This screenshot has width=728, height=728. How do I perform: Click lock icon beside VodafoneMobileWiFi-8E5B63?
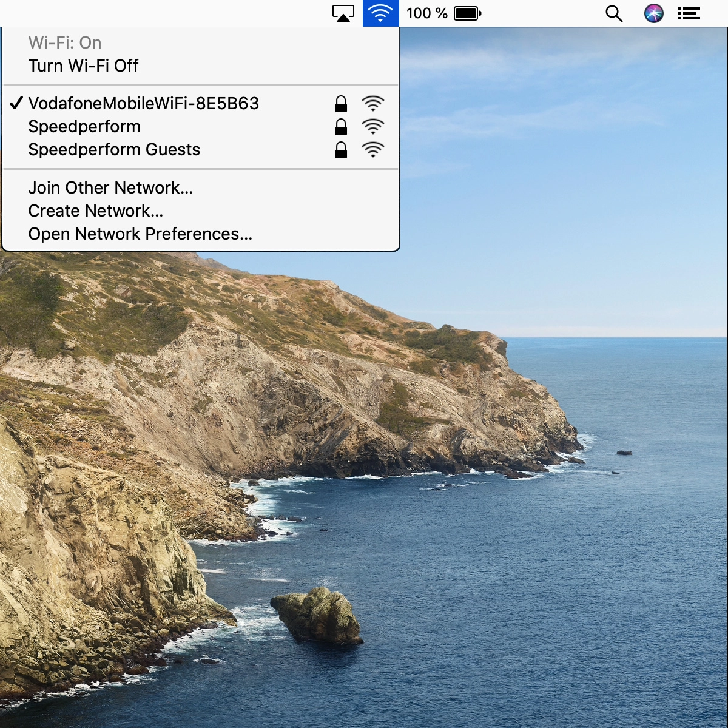pos(341,104)
